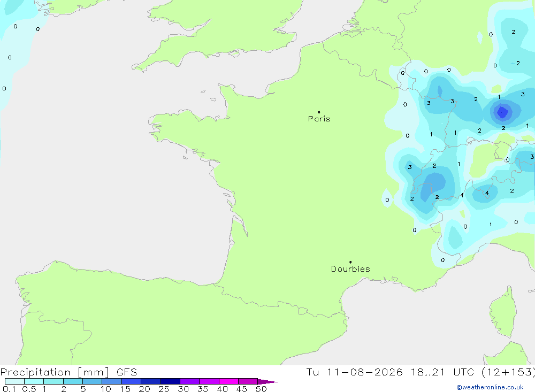The width and height of the screenshot is (535, 392).
Task: Pick the 20–25 mm legend color swatch
Action: coord(150,381)
